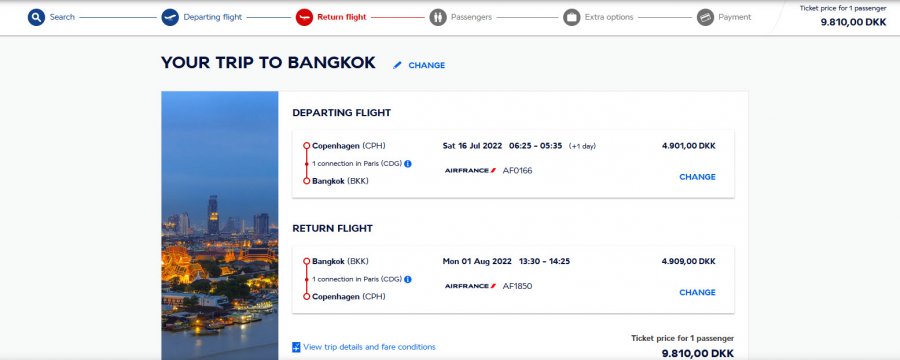
Task: Click the Bangkok skyline photo
Action: (220, 226)
